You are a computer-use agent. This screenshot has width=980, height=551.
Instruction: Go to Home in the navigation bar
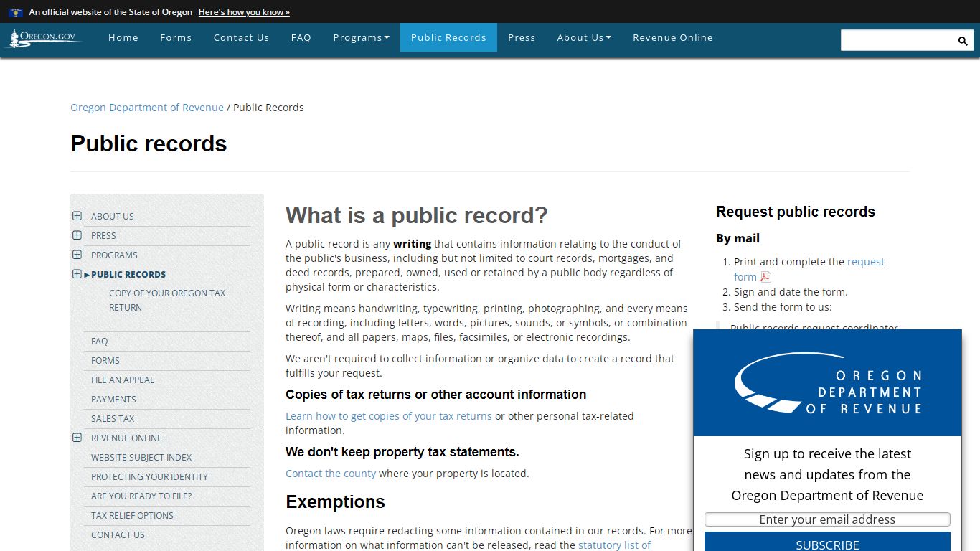point(123,37)
